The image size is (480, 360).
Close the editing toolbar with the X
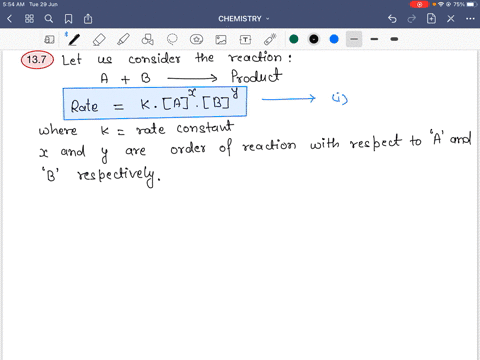click(451, 19)
